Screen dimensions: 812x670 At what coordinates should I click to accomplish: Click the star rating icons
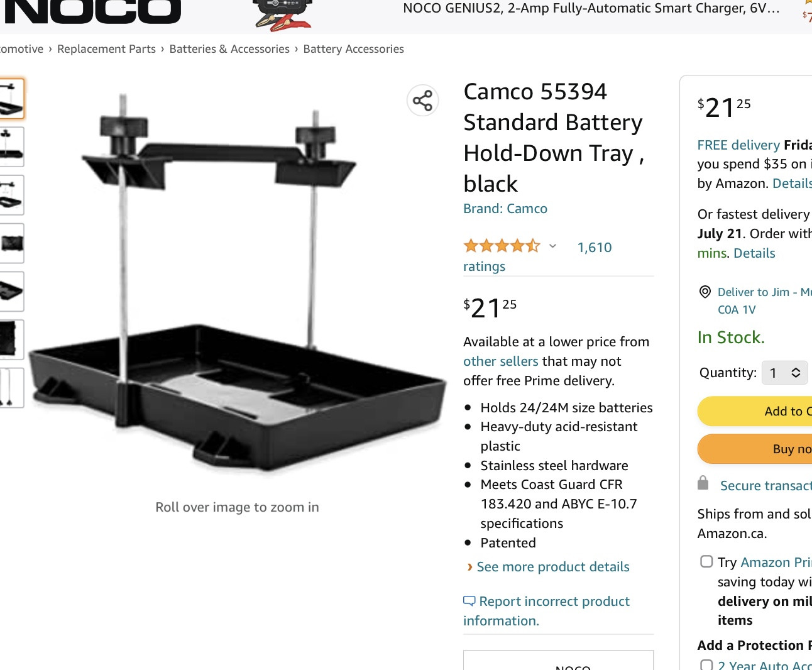coord(502,246)
